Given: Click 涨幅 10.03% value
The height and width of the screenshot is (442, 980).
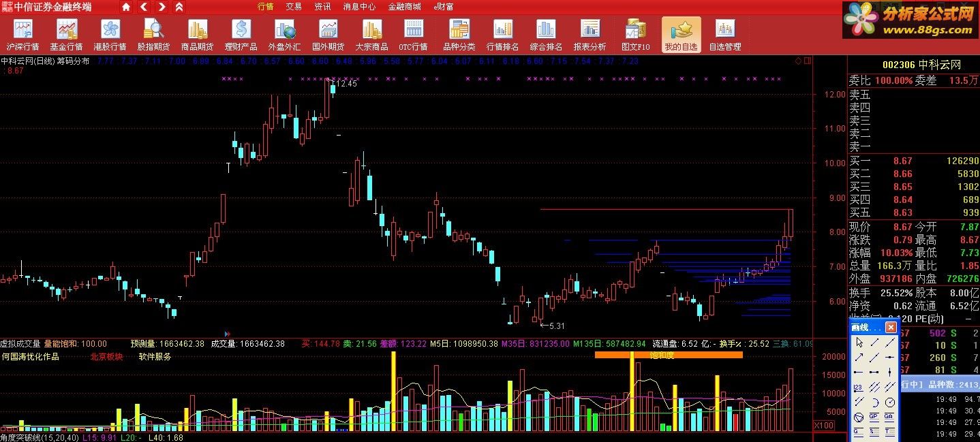Looking at the screenshot, I should (896, 253).
